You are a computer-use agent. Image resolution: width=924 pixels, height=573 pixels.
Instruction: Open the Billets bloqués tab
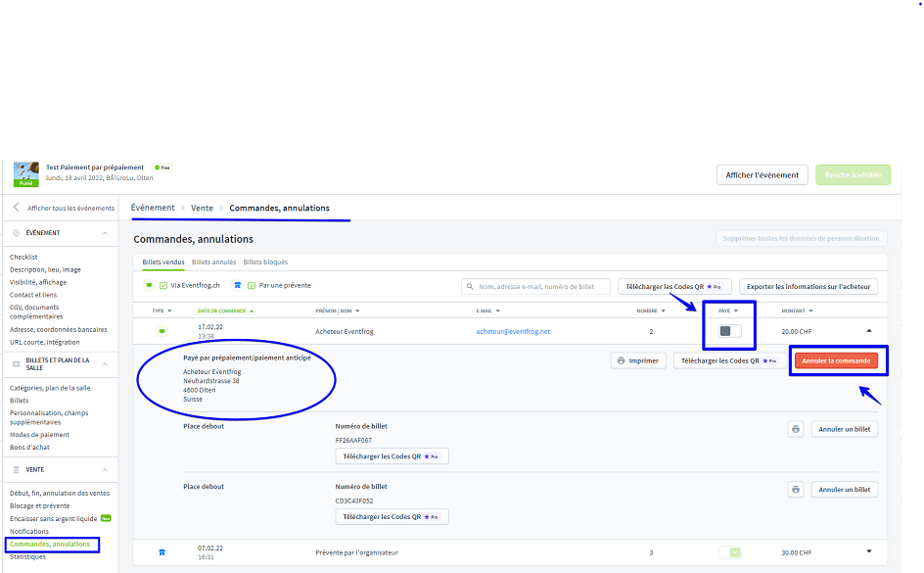[265, 263]
